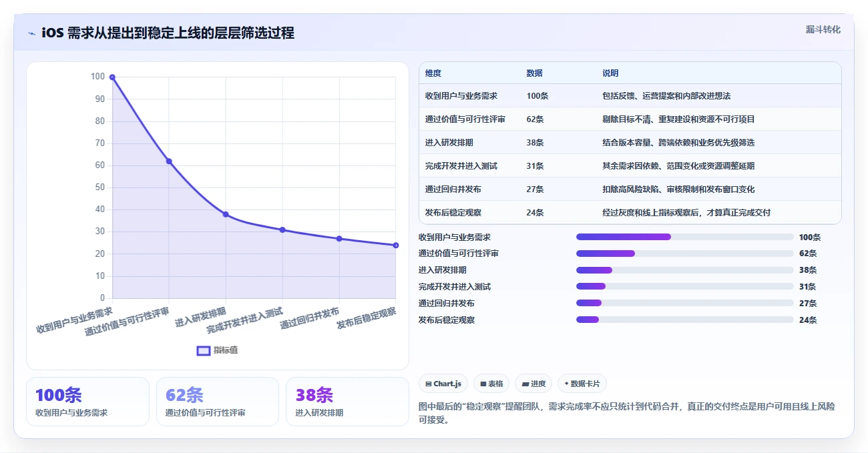Click the 24条 cell in the table
The width and height of the screenshot is (868, 453).
(x=535, y=212)
